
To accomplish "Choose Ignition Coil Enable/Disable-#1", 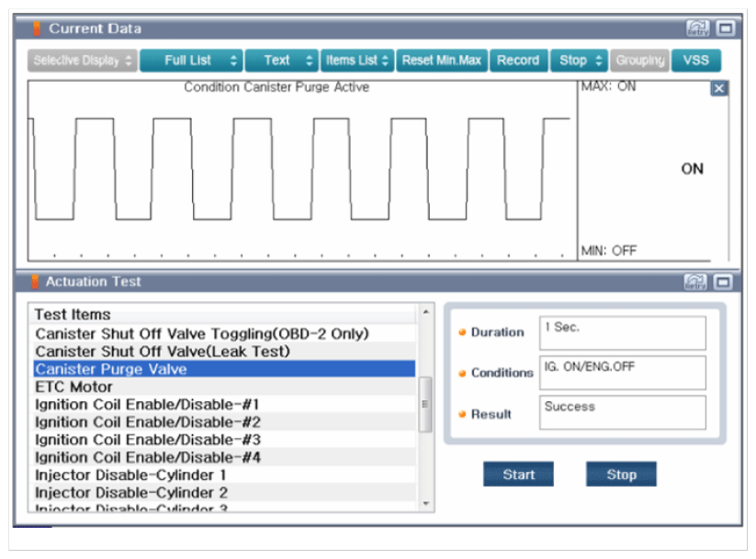I will (147, 404).
